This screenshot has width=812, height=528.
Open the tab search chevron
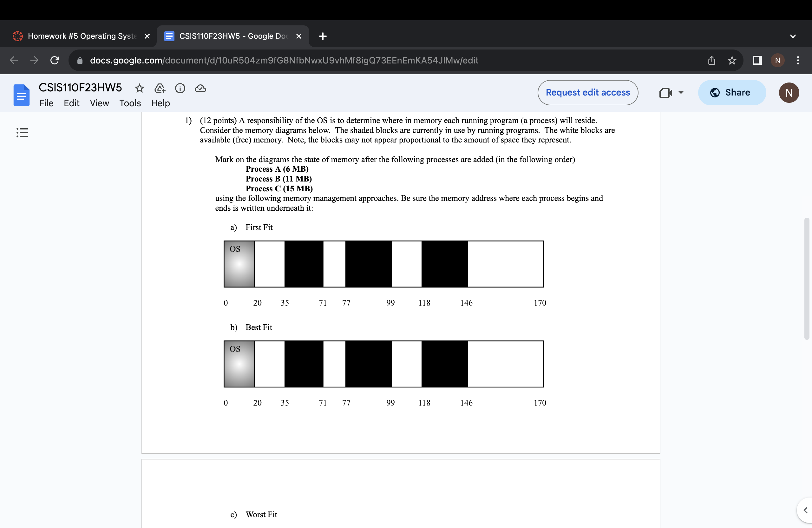(x=793, y=36)
